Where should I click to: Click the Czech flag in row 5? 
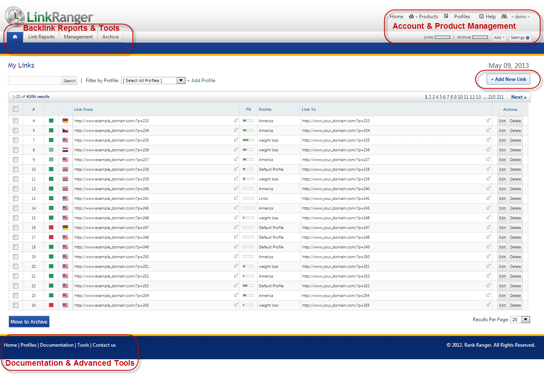(65, 130)
